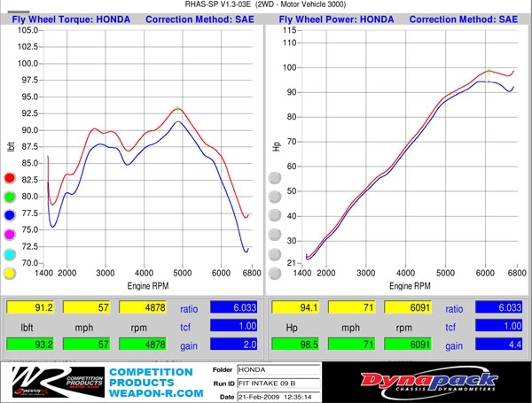Click the yellow 4878 rpm torque field
Screen dimensions: 532x403
143,307
